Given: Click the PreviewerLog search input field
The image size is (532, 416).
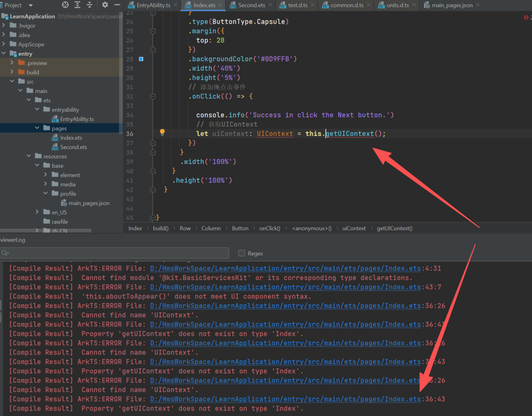Looking at the screenshot, I should (117, 253).
